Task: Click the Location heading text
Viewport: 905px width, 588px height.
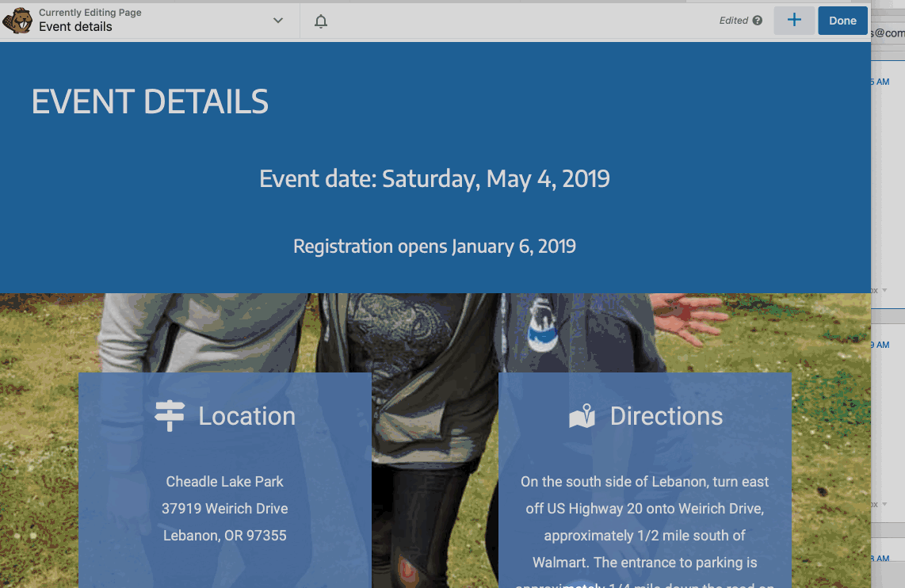Action: pos(246,416)
